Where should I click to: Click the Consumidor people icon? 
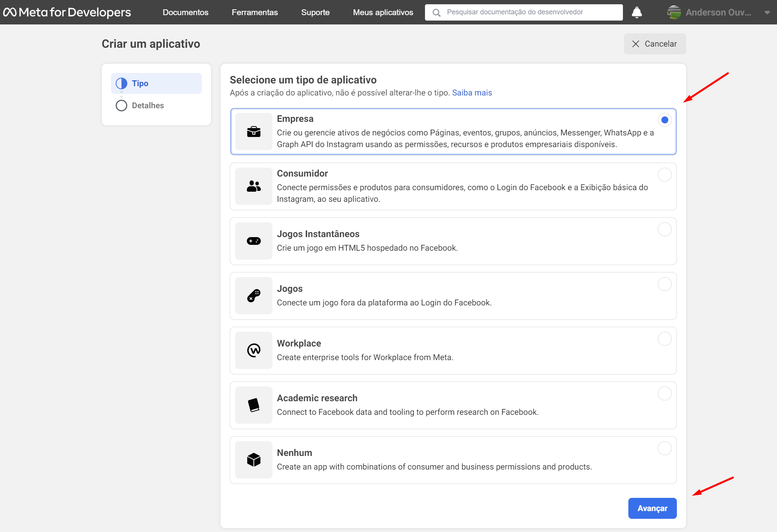pos(254,186)
